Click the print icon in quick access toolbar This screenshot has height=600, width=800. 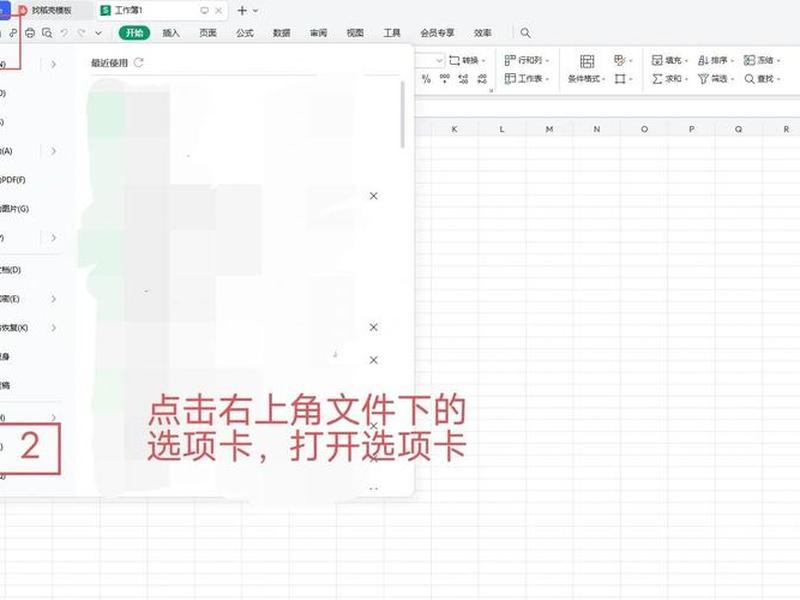click(x=30, y=33)
